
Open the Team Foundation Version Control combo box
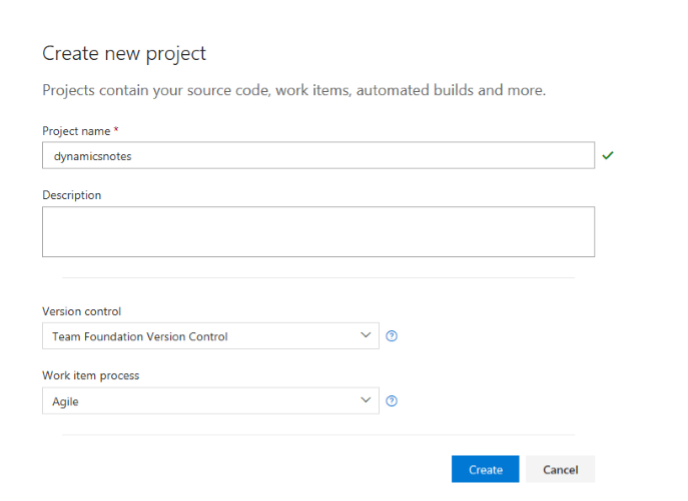tap(200, 336)
